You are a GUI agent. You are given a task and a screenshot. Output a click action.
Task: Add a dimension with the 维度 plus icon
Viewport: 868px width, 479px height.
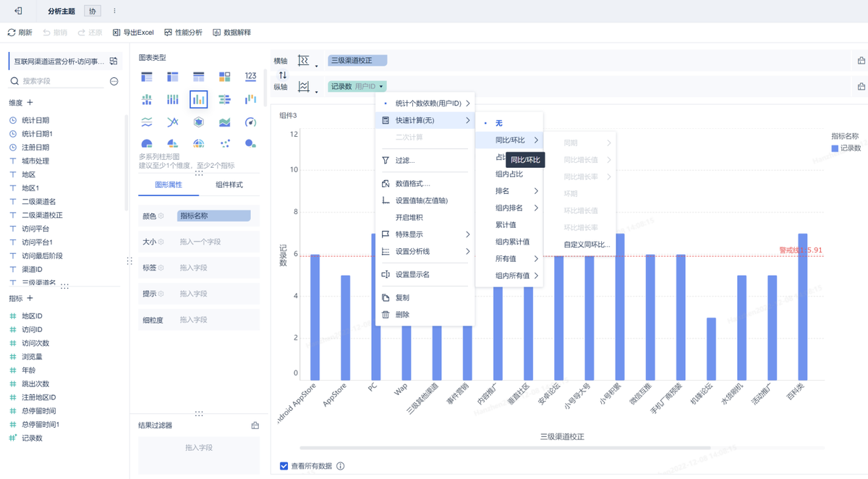(30, 103)
